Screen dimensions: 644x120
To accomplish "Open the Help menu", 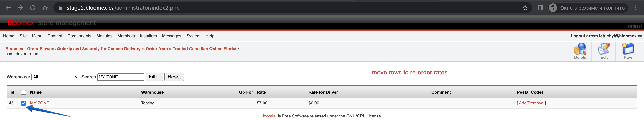I will [x=210, y=36].
